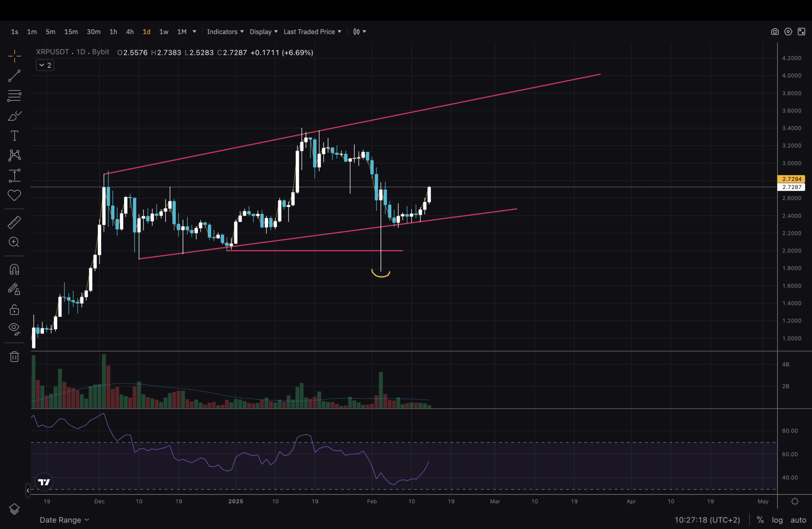This screenshot has width=812, height=529.
Task: Open the Indicators dropdown
Action: point(225,32)
